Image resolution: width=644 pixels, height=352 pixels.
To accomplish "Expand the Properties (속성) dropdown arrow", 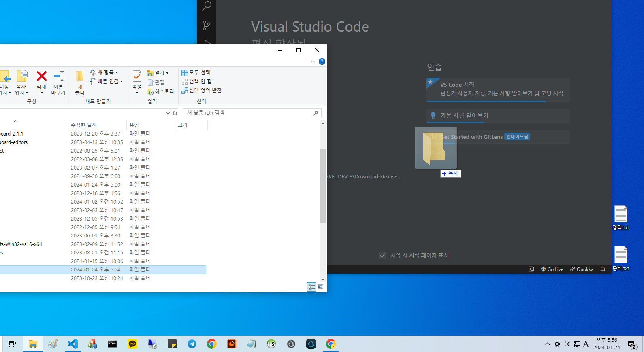I will click(137, 93).
